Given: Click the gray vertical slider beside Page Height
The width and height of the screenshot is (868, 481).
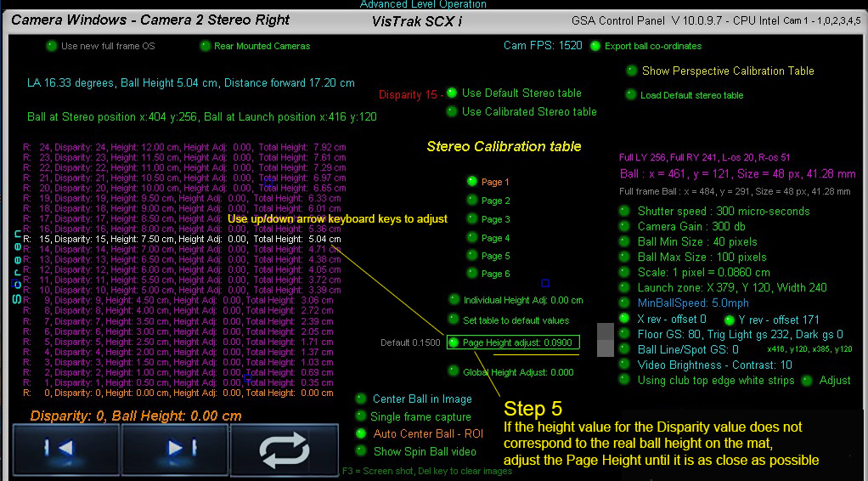Looking at the screenshot, I should [x=606, y=340].
